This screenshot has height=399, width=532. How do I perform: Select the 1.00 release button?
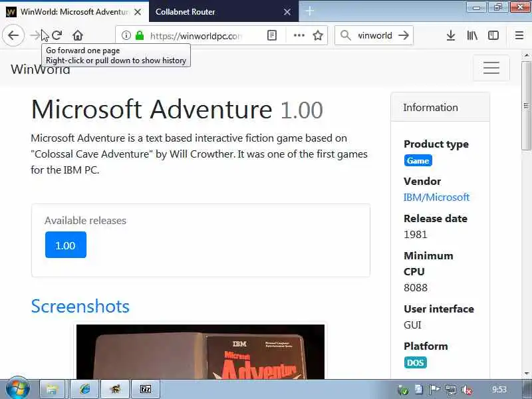pos(65,245)
